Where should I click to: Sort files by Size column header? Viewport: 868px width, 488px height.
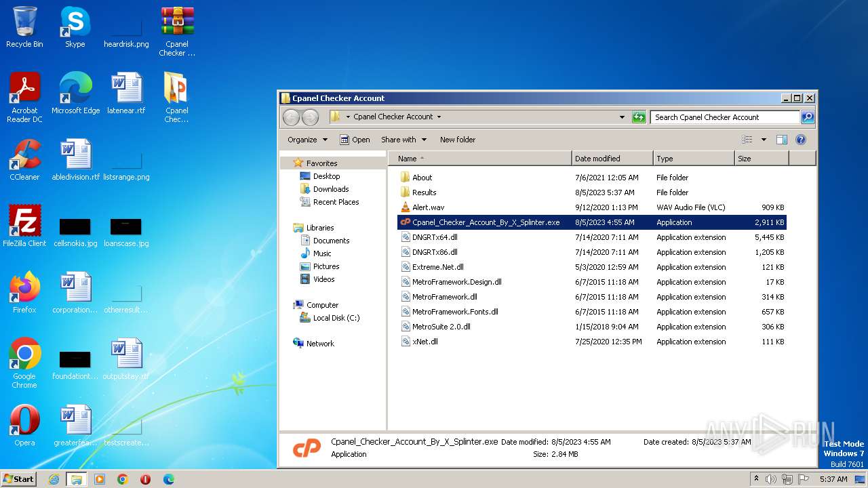[x=762, y=159]
